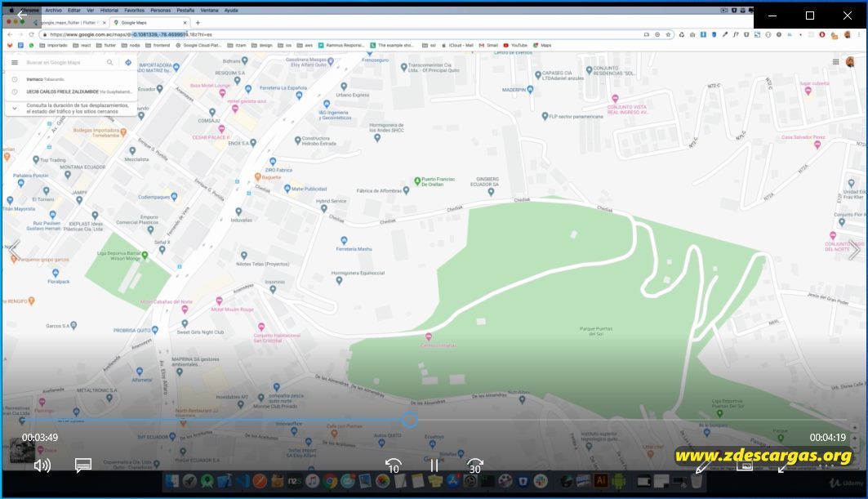
Task: Switch player to mini view
Action: [744, 466]
